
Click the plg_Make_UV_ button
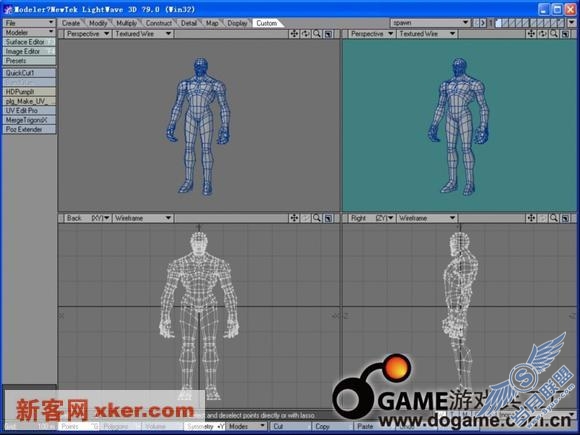(x=29, y=101)
